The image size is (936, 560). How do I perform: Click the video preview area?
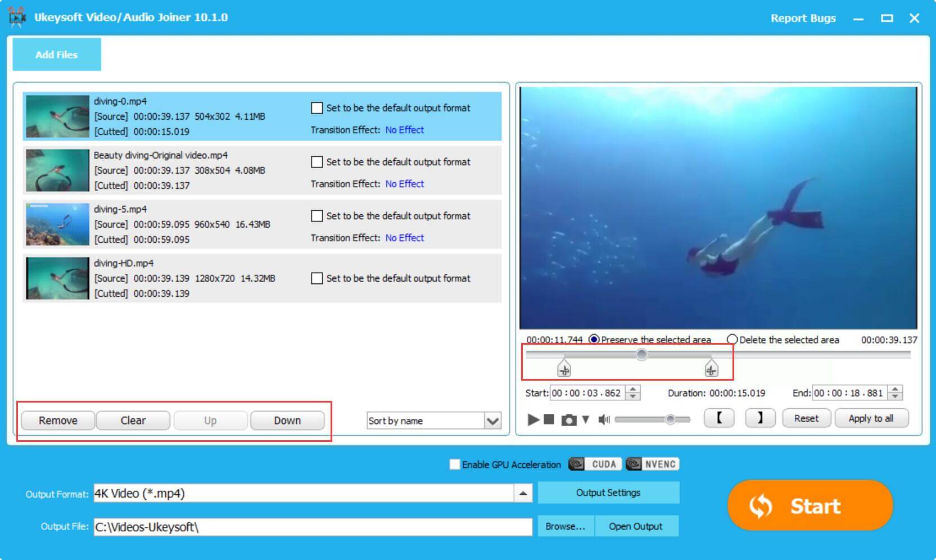click(x=718, y=208)
